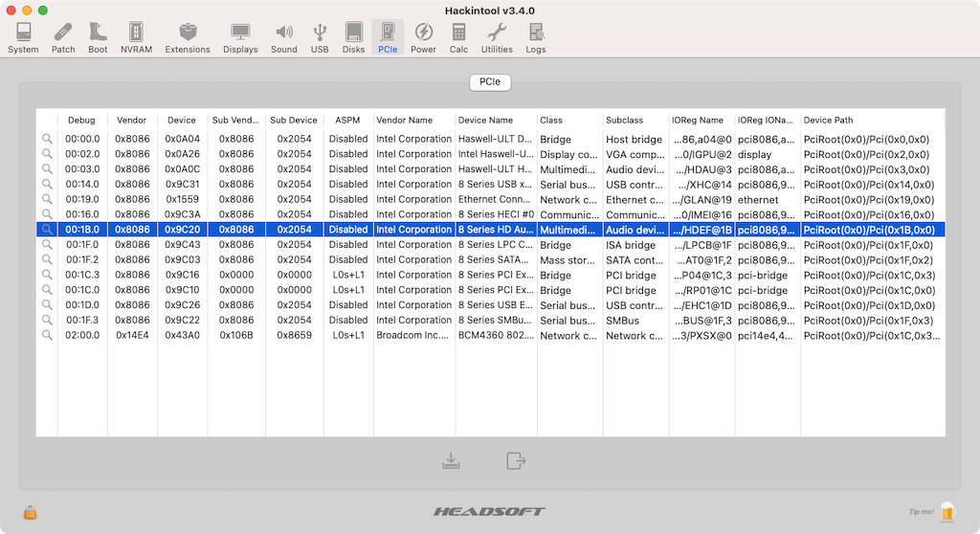Open the Calc toolbar section
Screen dimensions: 980x534
(458, 38)
